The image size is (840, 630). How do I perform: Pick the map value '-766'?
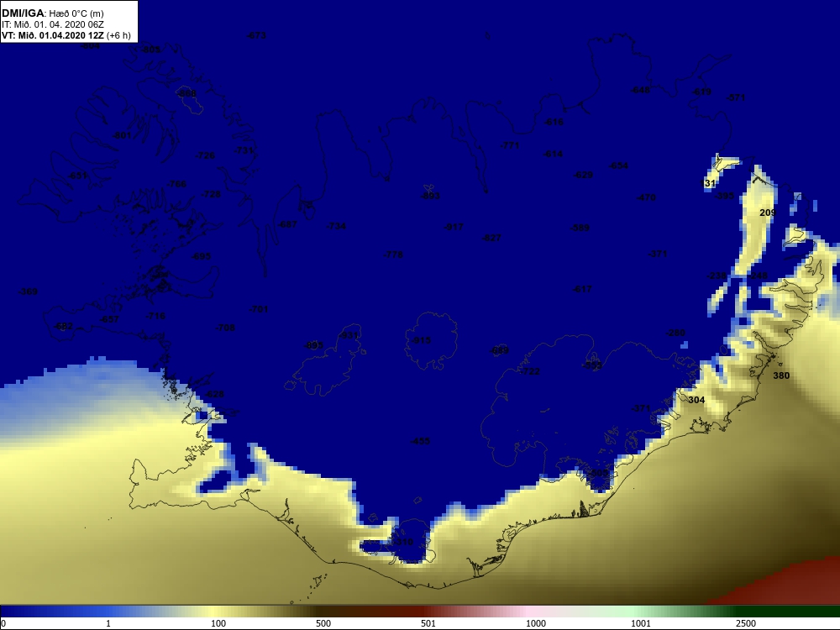click(x=176, y=184)
